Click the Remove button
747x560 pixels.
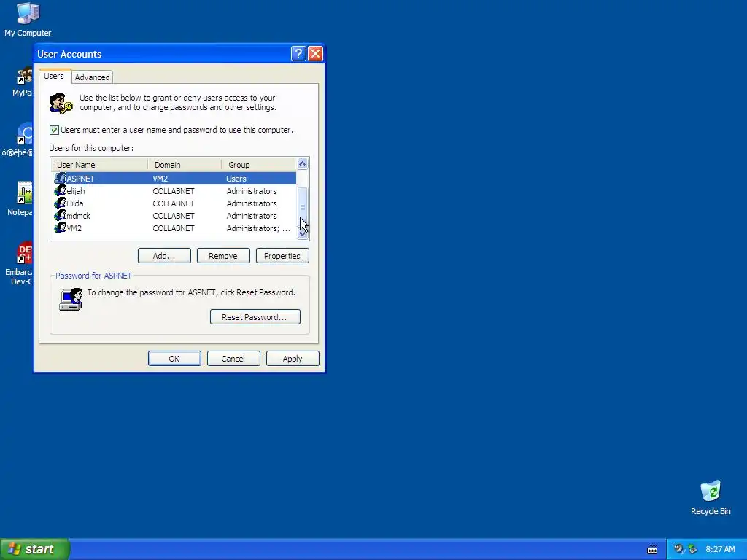pos(223,256)
